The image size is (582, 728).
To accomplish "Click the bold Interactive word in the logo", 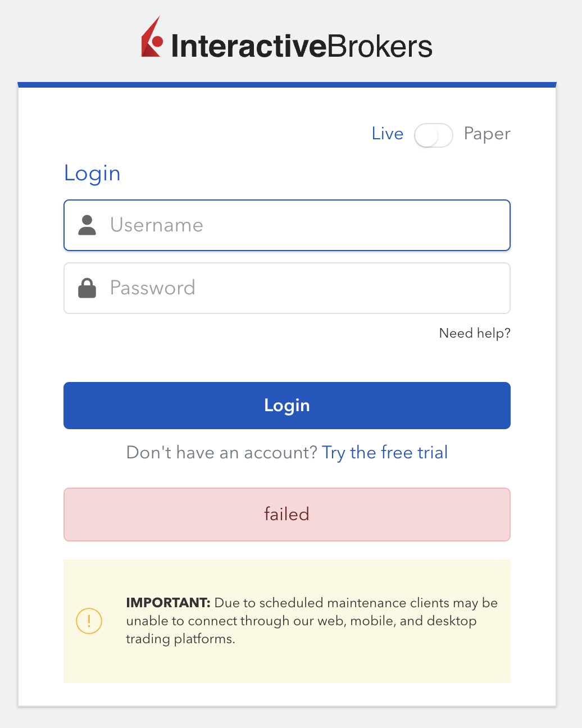I will click(x=248, y=46).
